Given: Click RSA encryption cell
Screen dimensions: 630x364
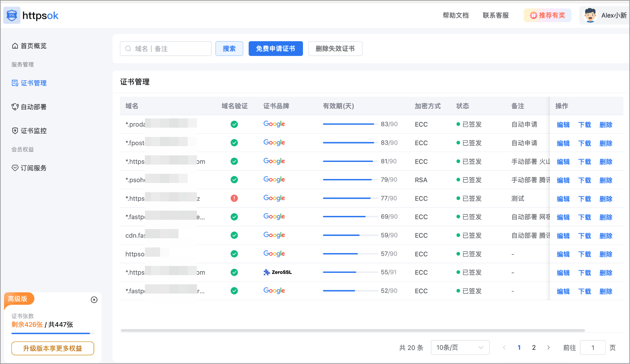Looking at the screenshot, I should pyautogui.click(x=421, y=180).
